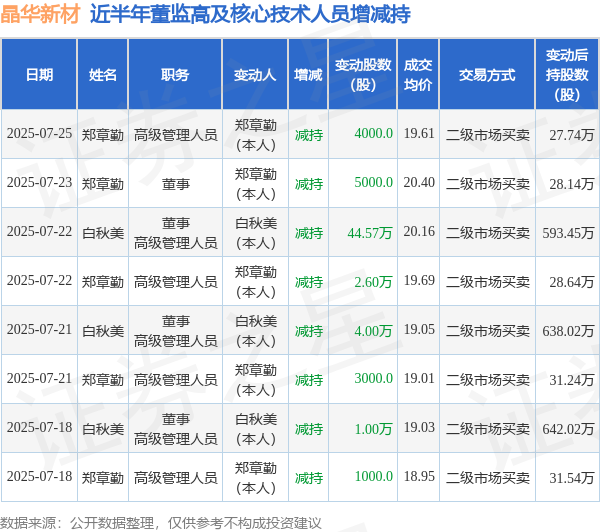Click share change value 4000.0
This screenshot has height=532, width=600.
(x=373, y=134)
